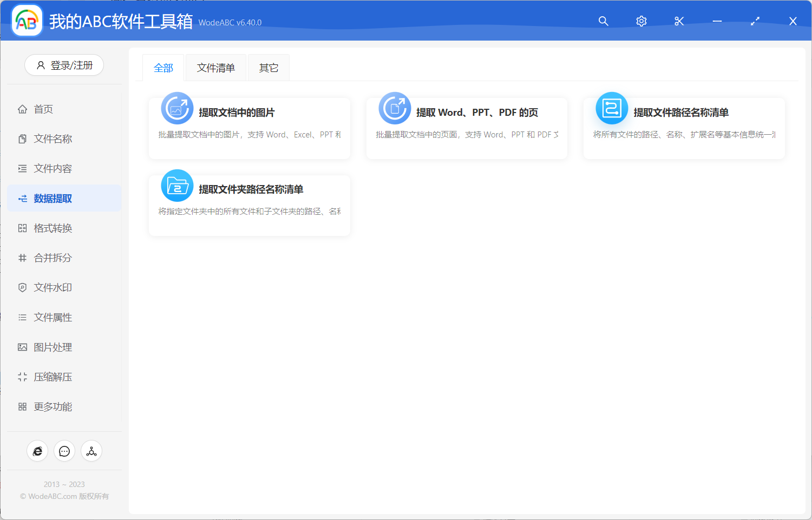
Task: Open the 提取文件夹路径名称清单 folder icon
Action: tap(177, 185)
